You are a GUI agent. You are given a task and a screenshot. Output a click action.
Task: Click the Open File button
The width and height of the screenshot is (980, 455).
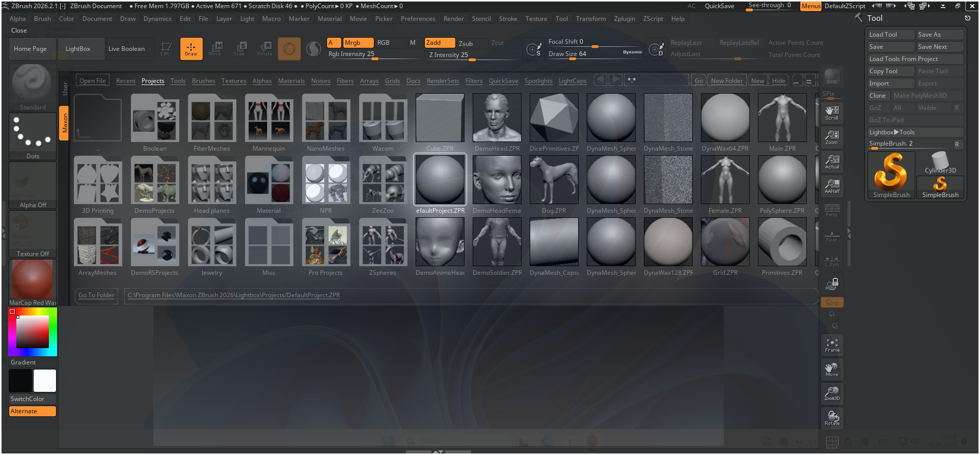[92, 81]
